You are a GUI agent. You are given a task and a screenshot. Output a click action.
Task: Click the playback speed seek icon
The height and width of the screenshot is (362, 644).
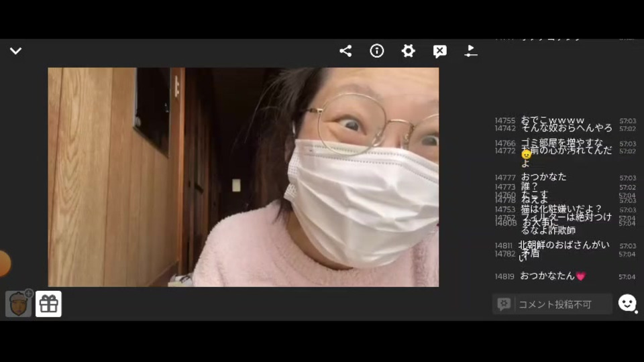(x=471, y=51)
